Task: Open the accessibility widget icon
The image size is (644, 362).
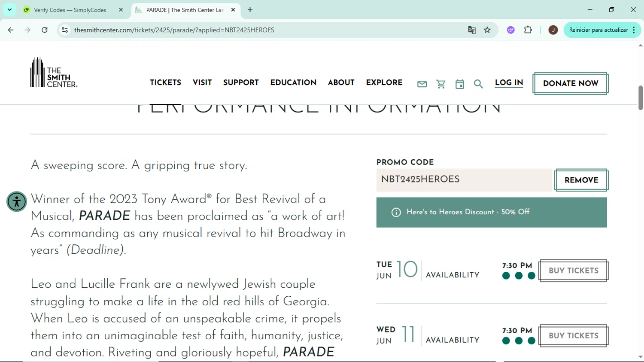Action: click(x=17, y=201)
